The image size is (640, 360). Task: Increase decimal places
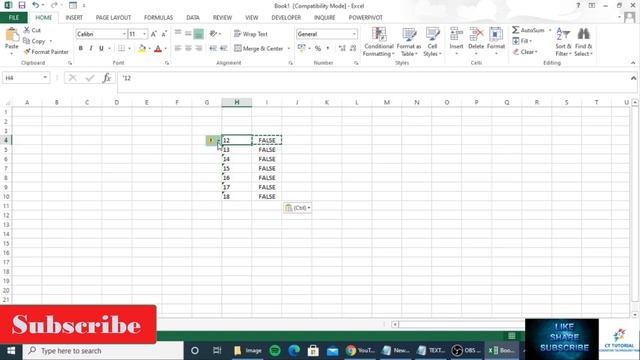pos(342,48)
